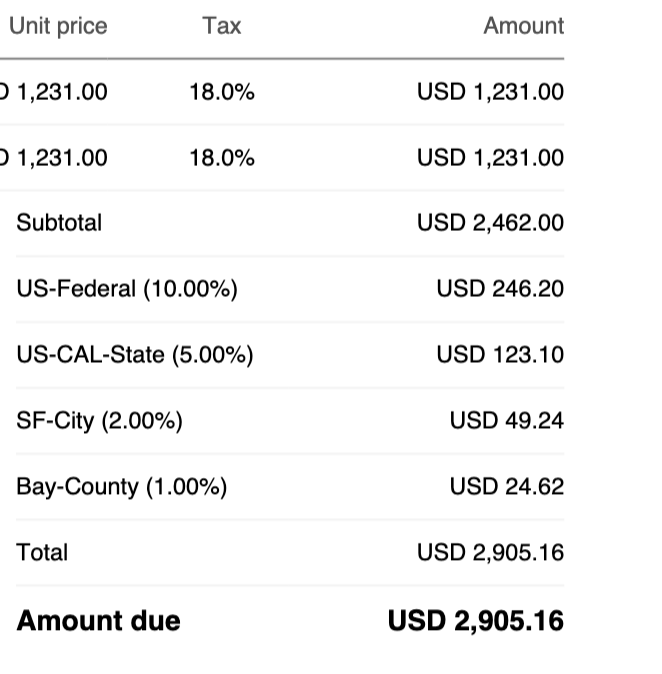Image resolution: width=662 pixels, height=674 pixels.
Task: Select the US-Federal (10.00%) tax line
Action: [x=127, y=289]
